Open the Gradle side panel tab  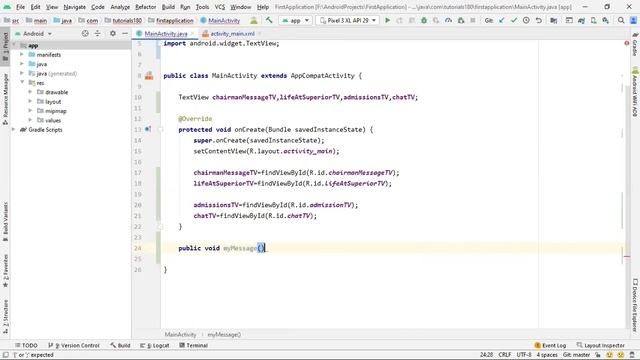(635, 45)
